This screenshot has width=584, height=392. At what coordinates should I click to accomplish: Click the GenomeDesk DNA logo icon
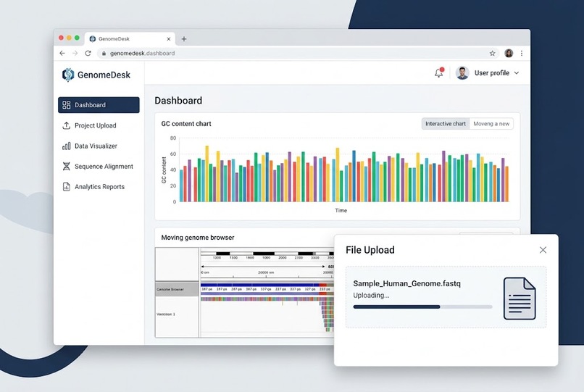pyautogui.click(x=68, y=75)
